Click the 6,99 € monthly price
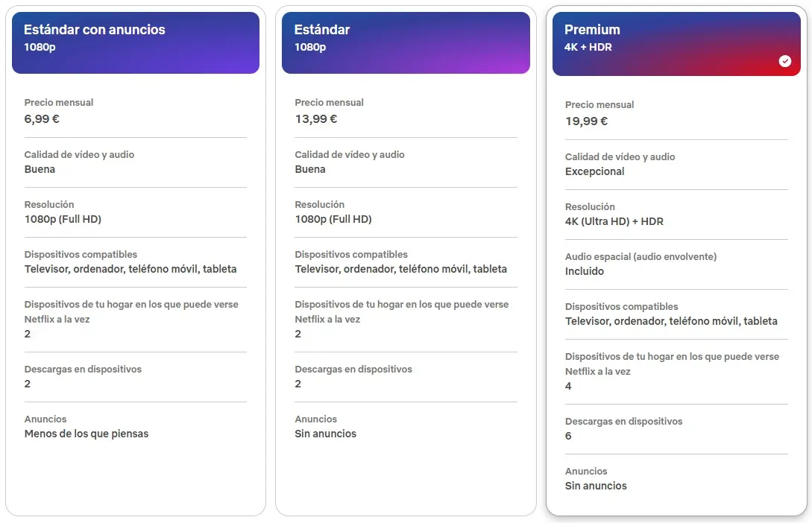Viewport: 812px width, 523px height. [42, 119]
